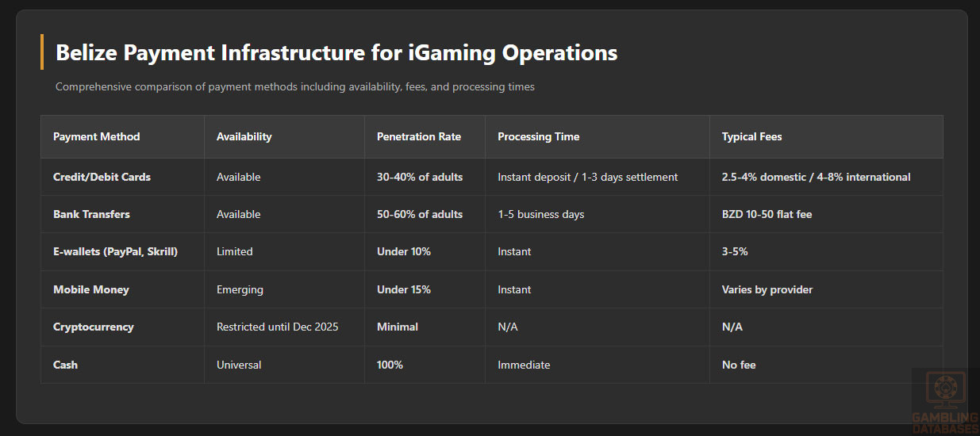The image size is (980, 436).
Task: Select the Bank Transfers row label
Action: [91, 214]
